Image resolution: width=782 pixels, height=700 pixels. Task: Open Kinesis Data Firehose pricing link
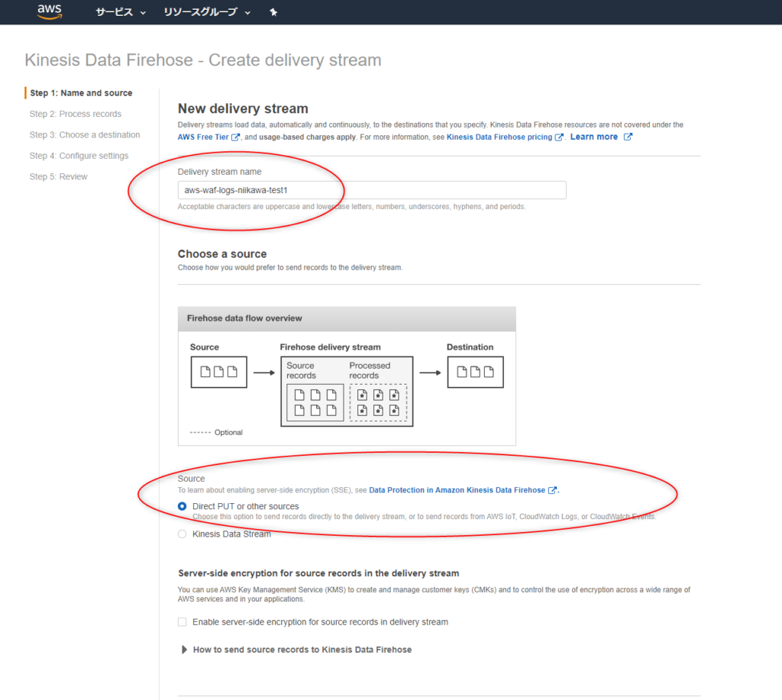(x=499, y=137)
